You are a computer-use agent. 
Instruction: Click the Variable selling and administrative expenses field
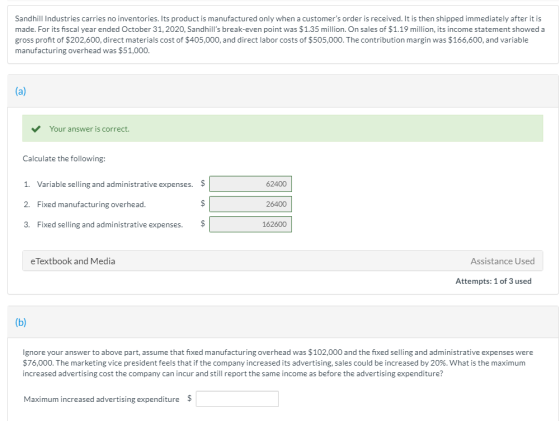(250, 184)
